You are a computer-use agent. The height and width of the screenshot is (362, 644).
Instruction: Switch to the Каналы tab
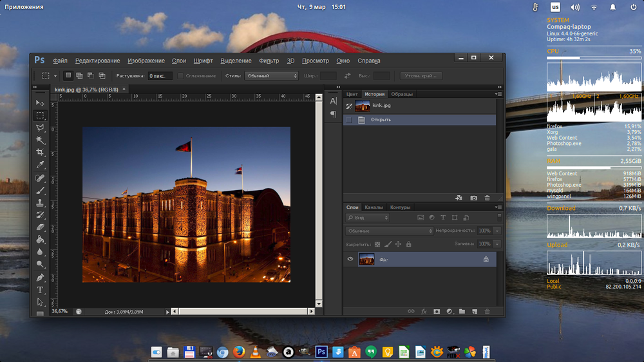click(x=374, y=207)
